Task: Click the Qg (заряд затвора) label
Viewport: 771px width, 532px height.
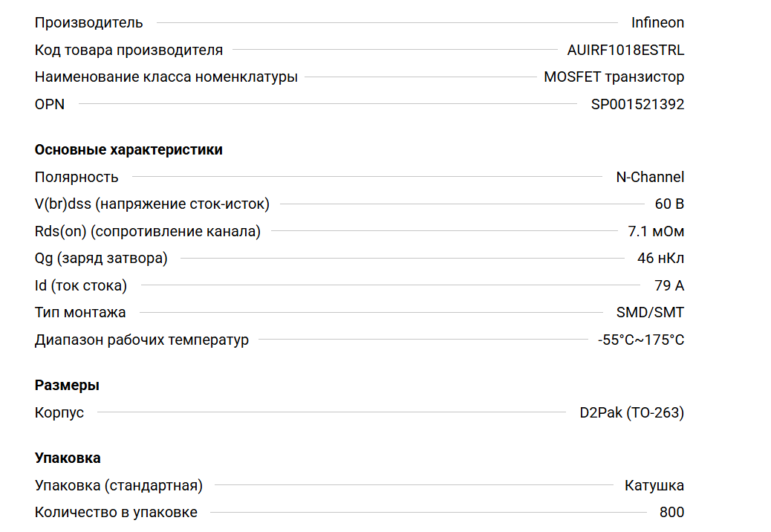Action: [x=101, y=258]
